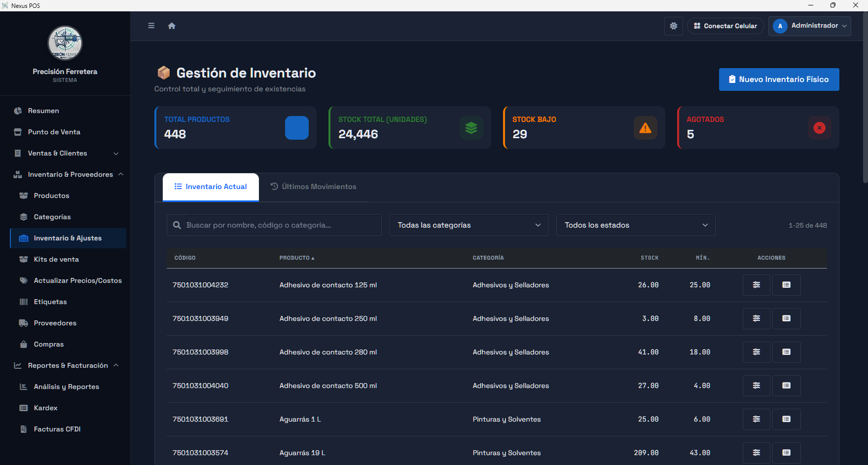
Task: Click kardex icon for Adhesivo de contacto 125 ml
Action: tap(787, 285)
